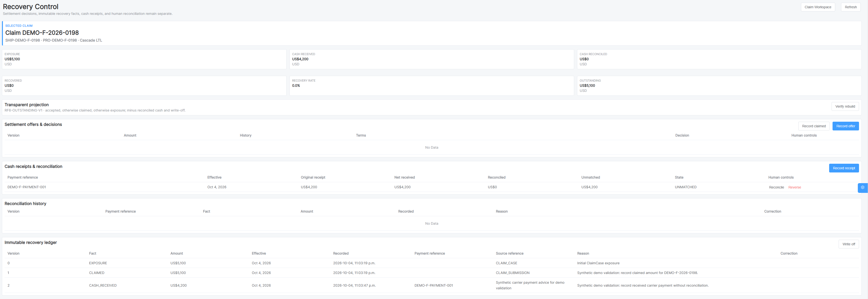
Task: Click the 2026-10-04, 11:03:47 p.m. recorded cell
Action: coord(354,285)
